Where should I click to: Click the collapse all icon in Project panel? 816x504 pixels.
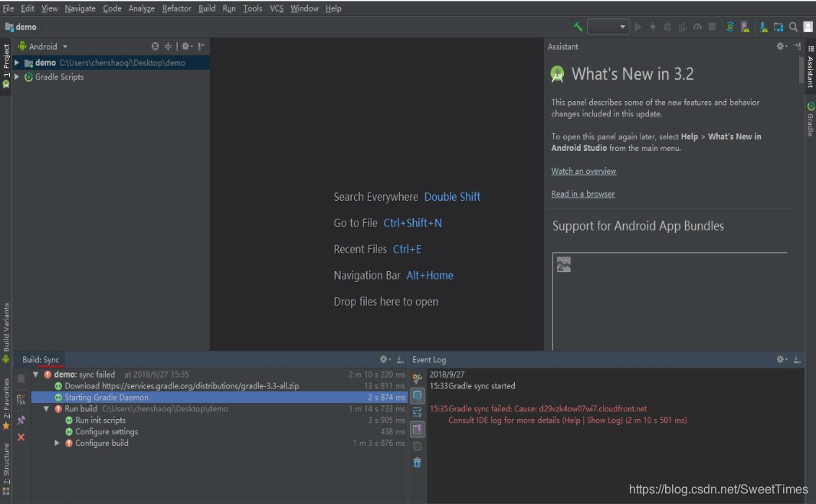coord(168,46)
